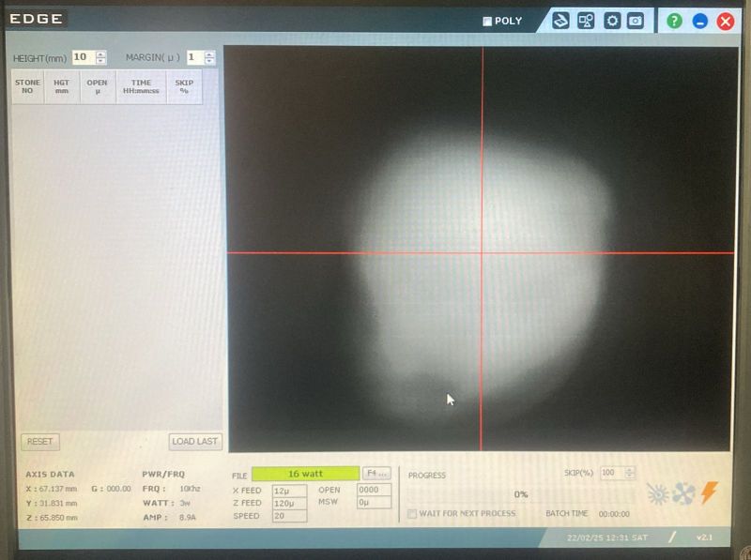Click the Y : 31.831 mm axis reading
This screenshot has width=751, height=560.
point(52,503)
